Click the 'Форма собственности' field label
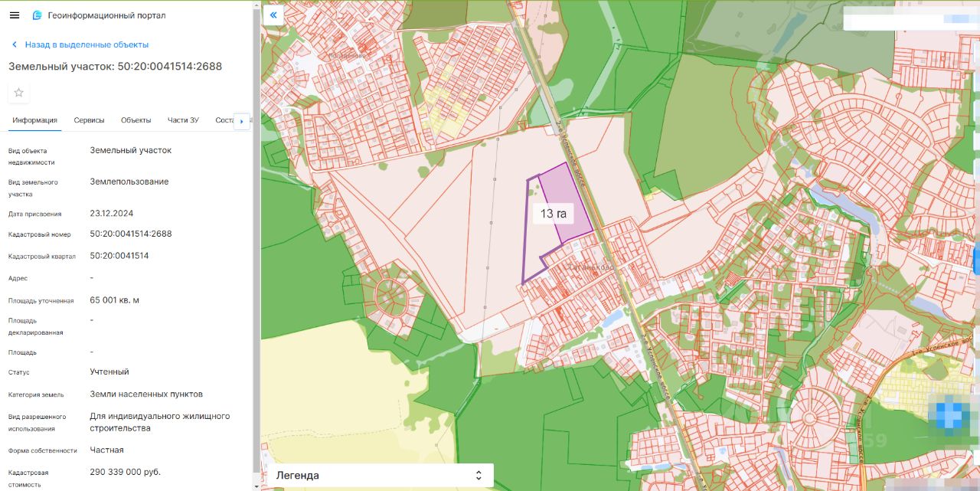Viewport: 980px width, 491px height. 43,450
